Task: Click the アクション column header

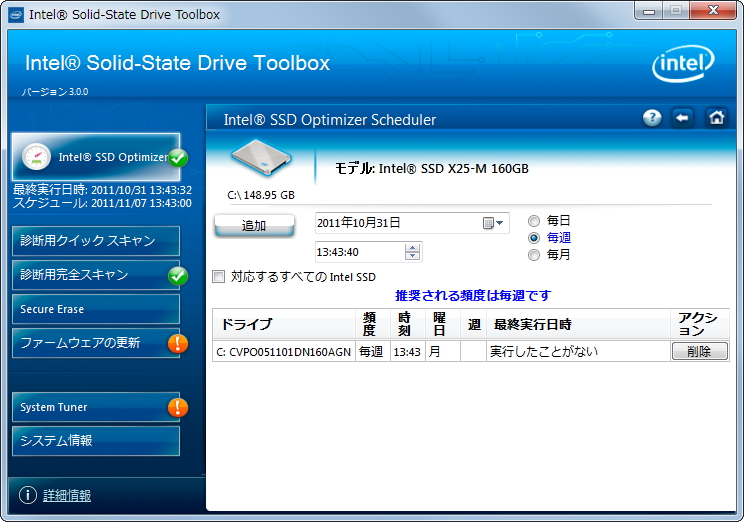Action: click(700, 324)
